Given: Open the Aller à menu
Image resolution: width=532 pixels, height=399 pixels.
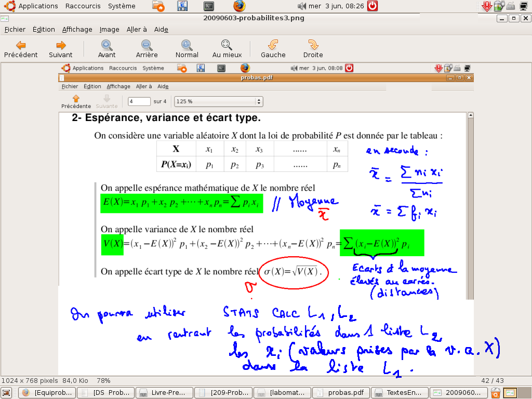Looking at the screenshot, I should [x=137, y=30].
